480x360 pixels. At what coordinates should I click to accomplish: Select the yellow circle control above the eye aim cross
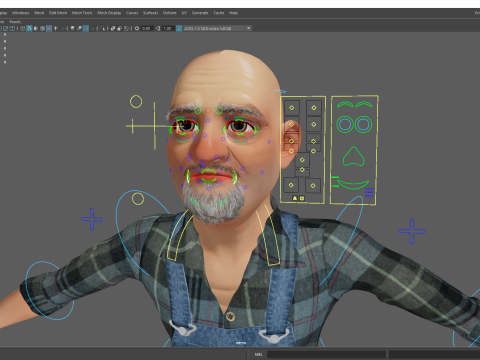click(136, 101)
